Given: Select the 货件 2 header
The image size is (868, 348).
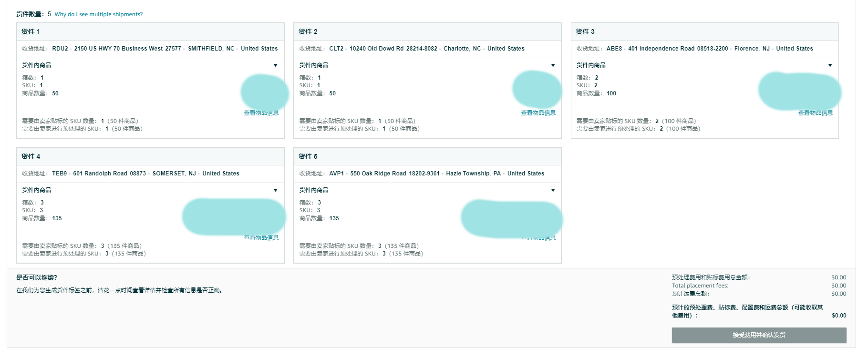Looking at the screenshot, I should (427, 31).
